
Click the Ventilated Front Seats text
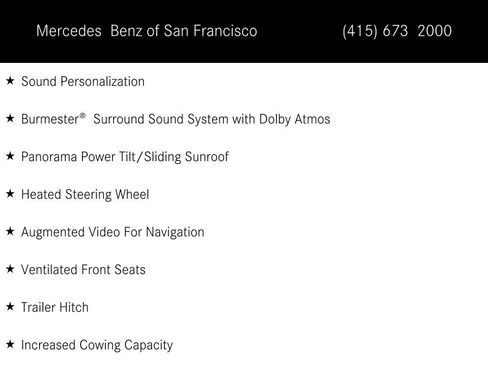click(83, 270)
